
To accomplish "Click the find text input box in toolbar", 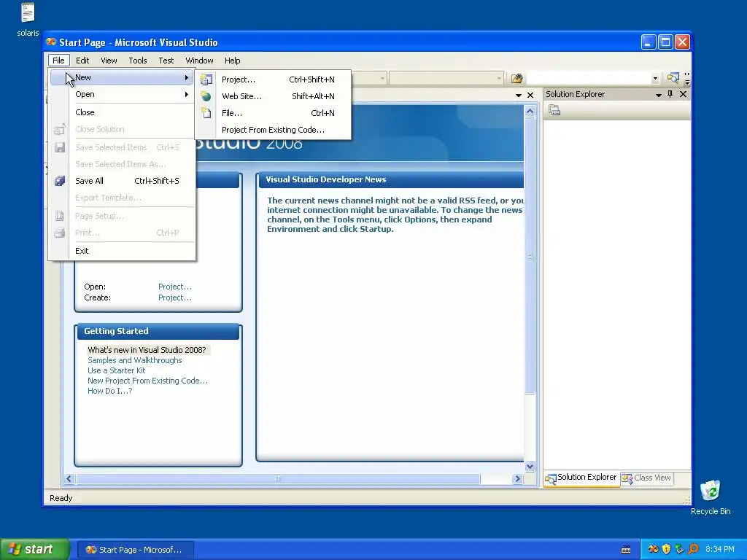I will point(589,79).
